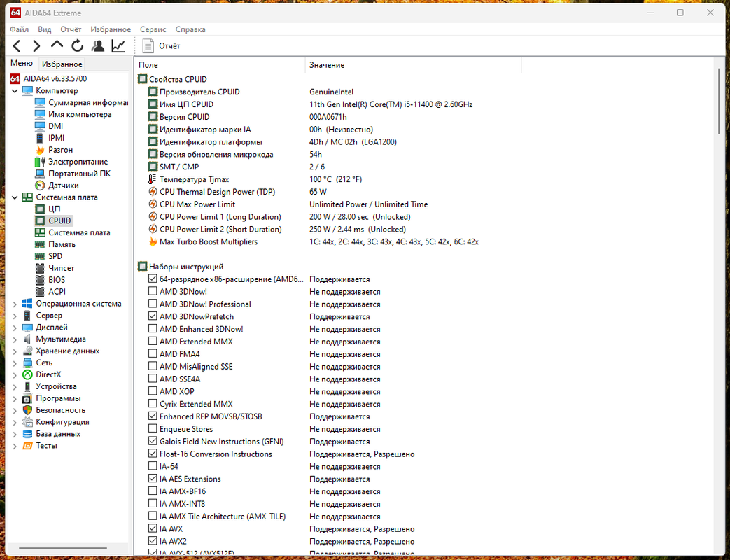Image resolution: width=730 pixels, height=560 pixels.
Task: Open the Избранное menu in menu bar
Action: pyautogui.click(x=111, y=29)
